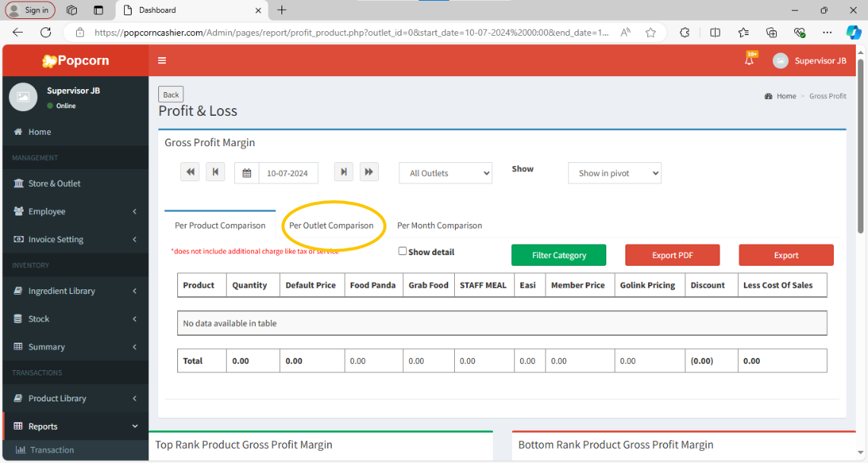
Task: Follow the Home breadcrumb link
Action: 786,96
